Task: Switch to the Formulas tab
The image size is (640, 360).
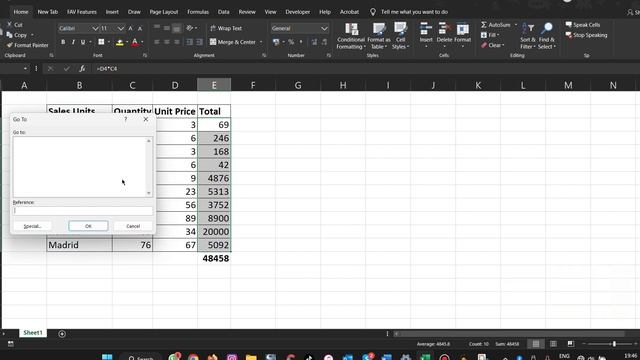Action: pyautogui.click(x=198, y=12)
